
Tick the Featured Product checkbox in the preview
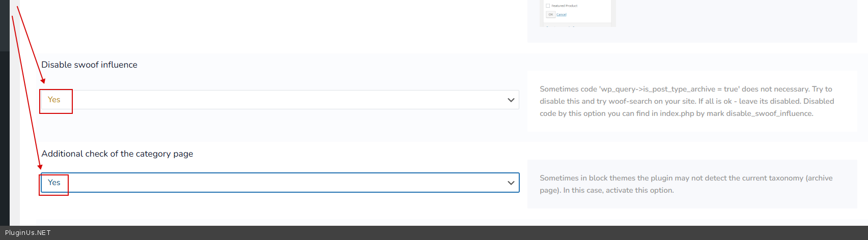click(x=548, y=6)
